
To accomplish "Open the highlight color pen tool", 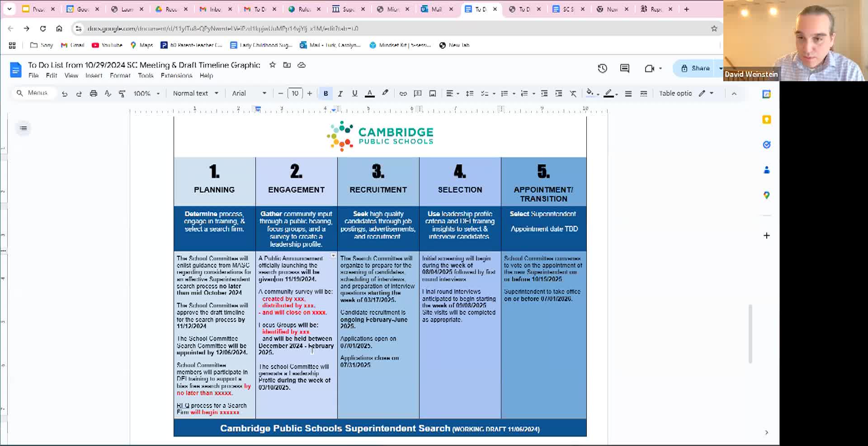I will click(x=385, y=93).
